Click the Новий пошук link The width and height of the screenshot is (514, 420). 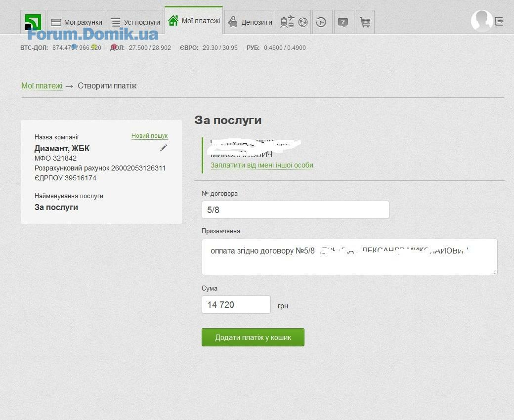coord(149,136)
